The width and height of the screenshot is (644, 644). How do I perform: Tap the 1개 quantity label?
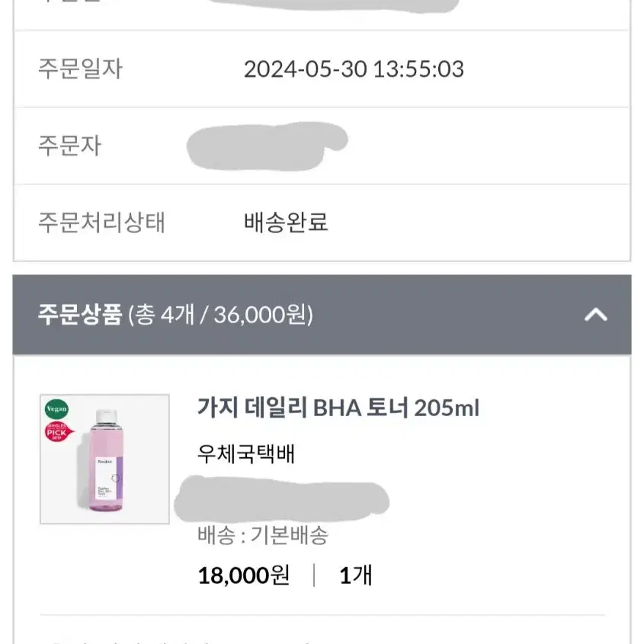(356, 575)
